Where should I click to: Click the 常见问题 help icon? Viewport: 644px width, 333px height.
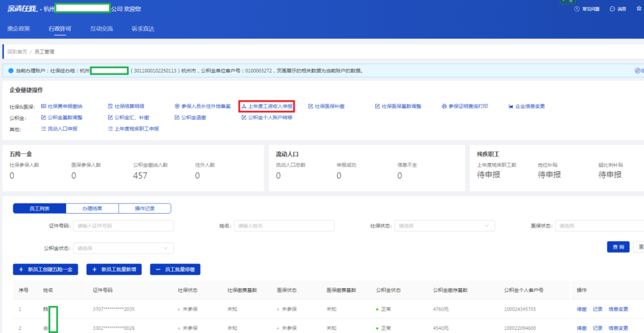[x=577, y=9]
